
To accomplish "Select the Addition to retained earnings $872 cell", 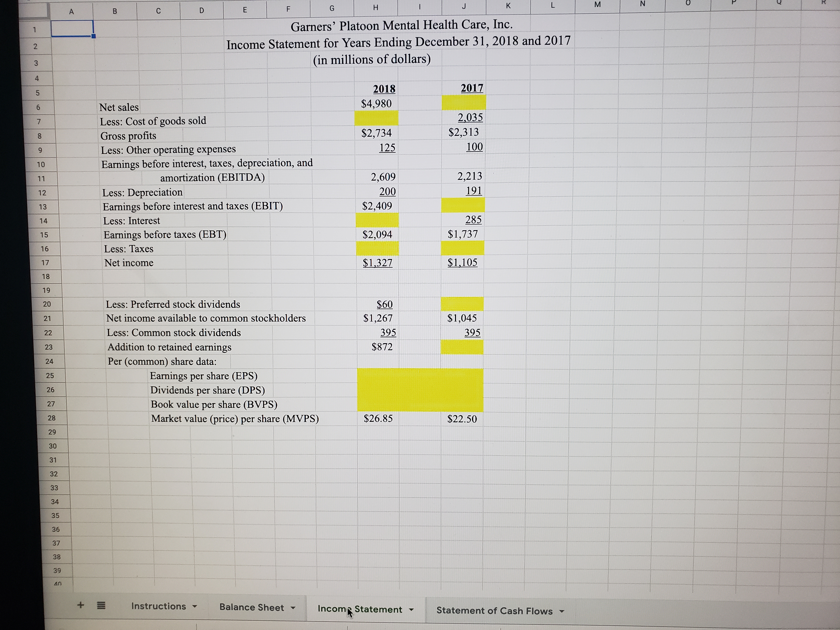I will tap(382, 346).
